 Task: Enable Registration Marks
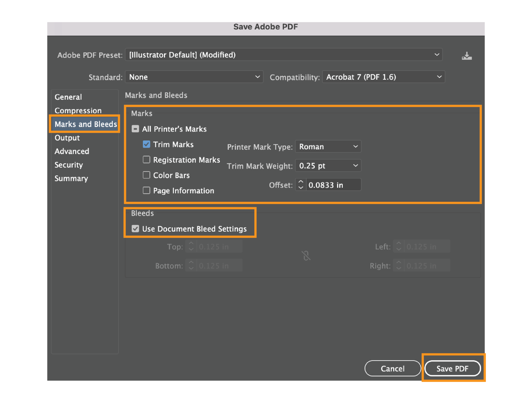tap(147, 159)
